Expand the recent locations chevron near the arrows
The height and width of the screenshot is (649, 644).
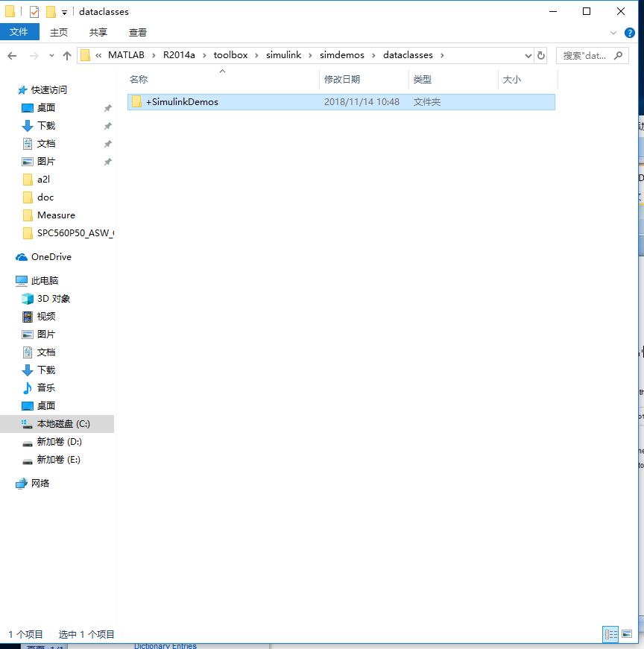click(x=51, y=55)
